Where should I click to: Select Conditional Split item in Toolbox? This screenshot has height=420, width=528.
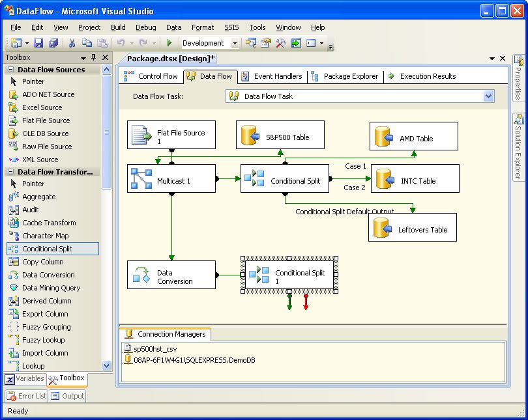(x=53, y=249)
